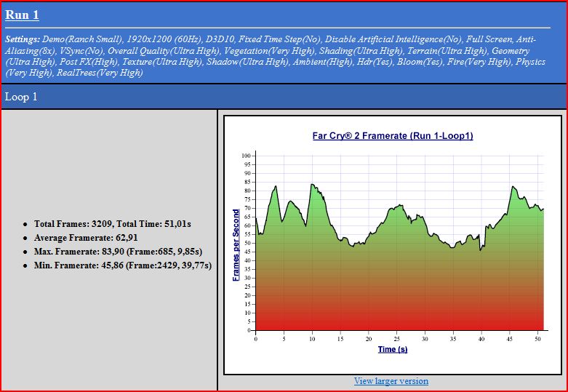Click the '25' tick on the time axis

(397, 339)
